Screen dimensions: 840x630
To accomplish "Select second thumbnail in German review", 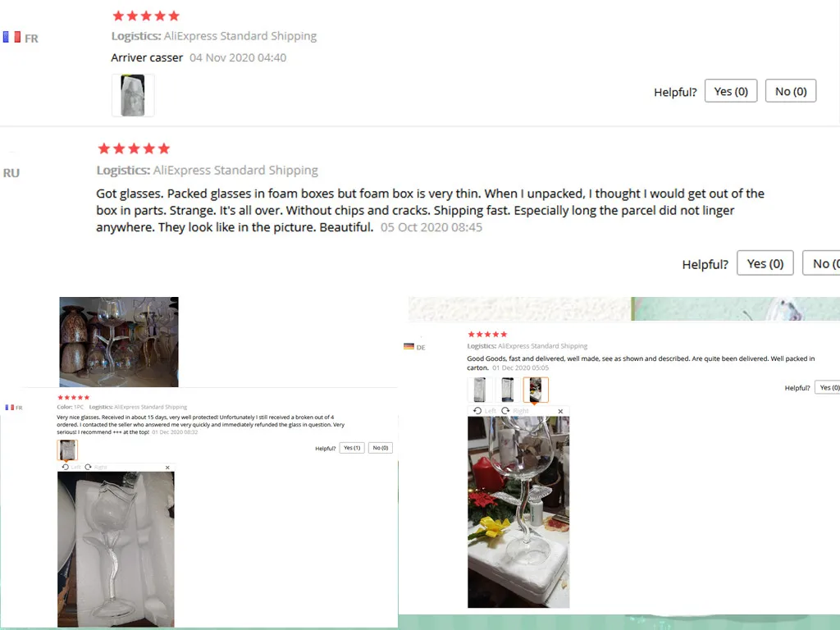I will click(x=508, y=390).
